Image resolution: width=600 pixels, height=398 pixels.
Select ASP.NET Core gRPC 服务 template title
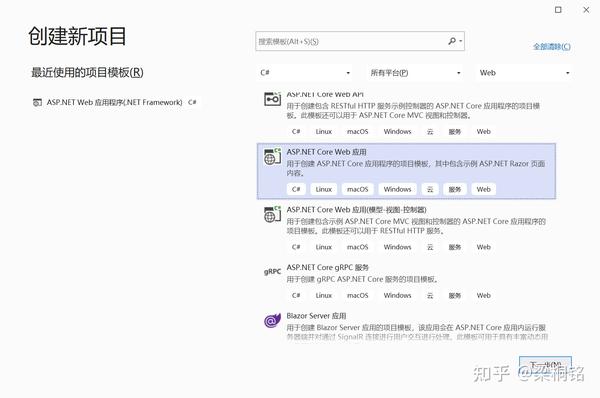click(328, 267)
